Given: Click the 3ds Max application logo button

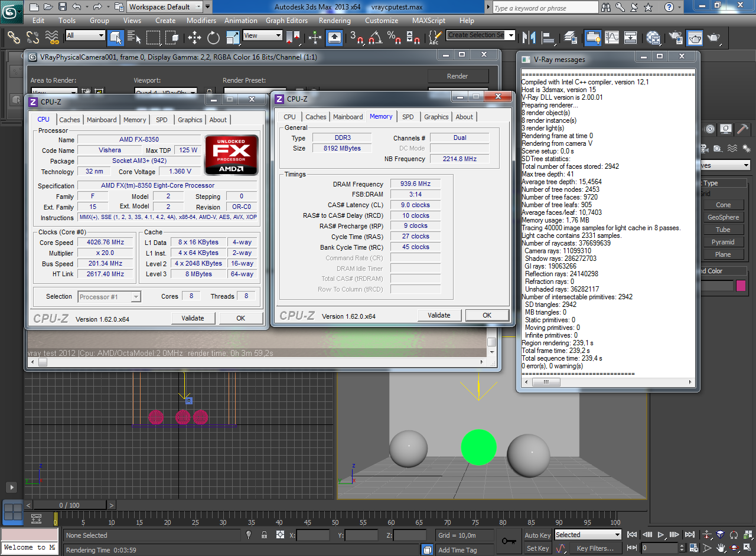Looking at the screenshot, I should 12,12.
